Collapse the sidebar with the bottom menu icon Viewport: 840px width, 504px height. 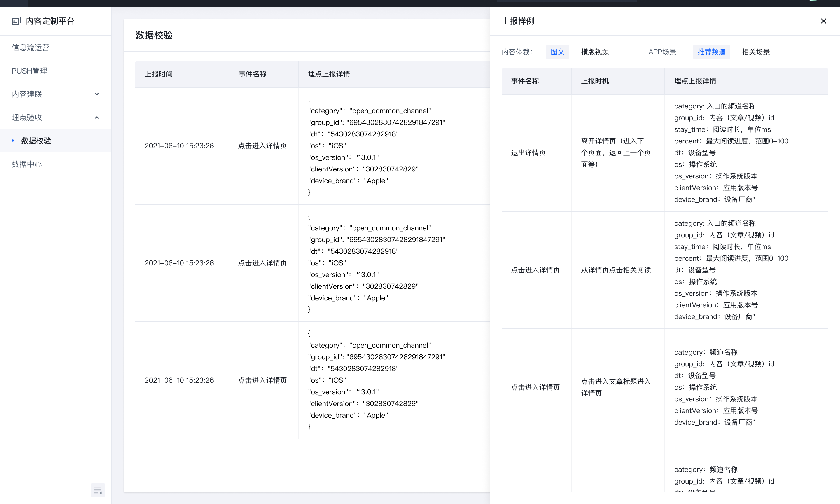[98, 490]
